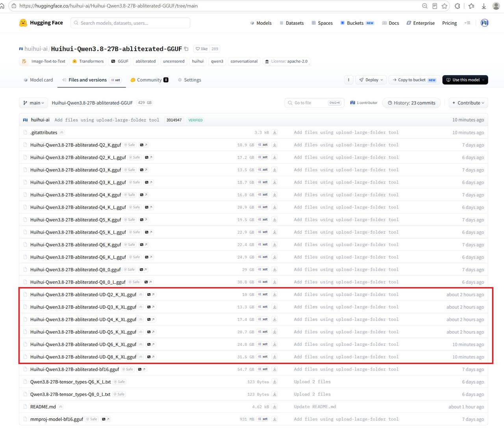
Task: Select the Files and versions tab
Action: (91, 80)
